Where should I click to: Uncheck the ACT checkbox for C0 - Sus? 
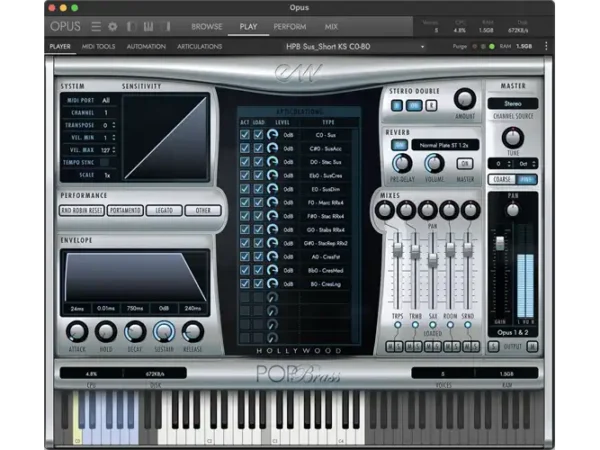245,135
